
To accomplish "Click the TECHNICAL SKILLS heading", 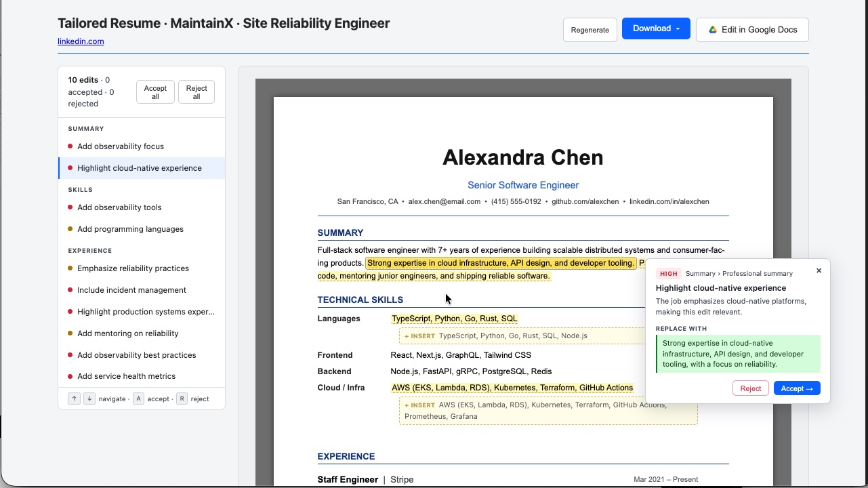I will 360,300.
